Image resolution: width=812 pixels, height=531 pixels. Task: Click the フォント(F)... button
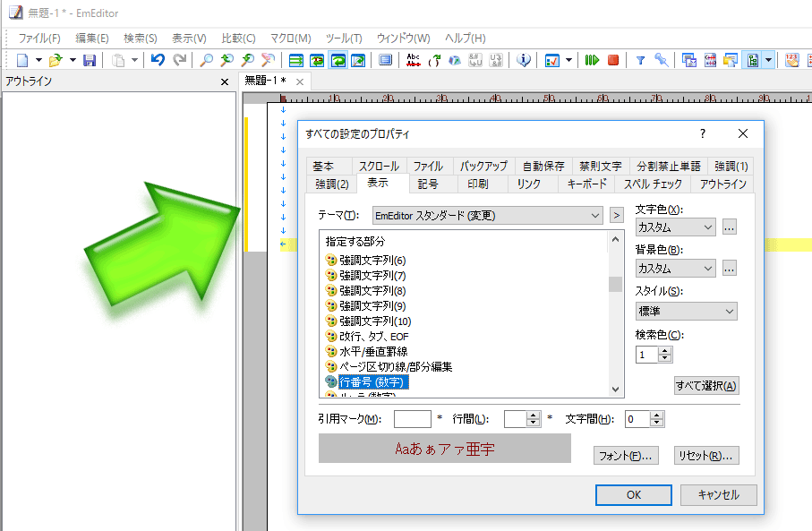click(x=626, y=456)
